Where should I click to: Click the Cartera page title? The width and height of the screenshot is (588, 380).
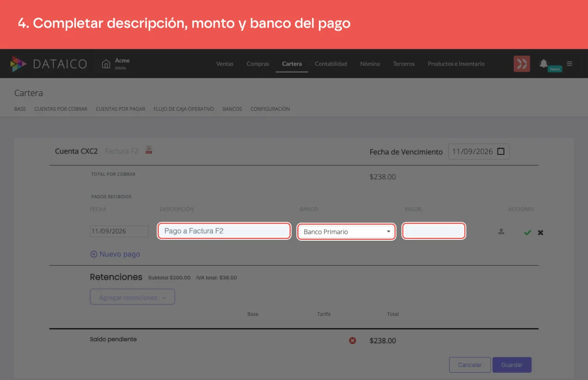point(28,93)
